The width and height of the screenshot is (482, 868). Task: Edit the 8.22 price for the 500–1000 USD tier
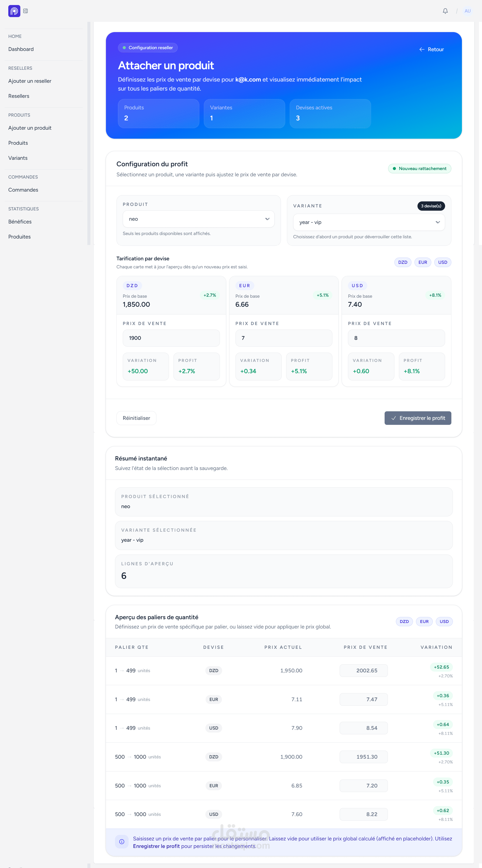pyautogui.click(x=364, y=814)
